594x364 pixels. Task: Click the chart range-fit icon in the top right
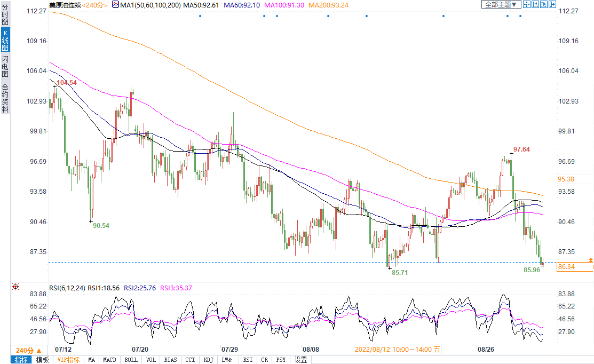535,4
